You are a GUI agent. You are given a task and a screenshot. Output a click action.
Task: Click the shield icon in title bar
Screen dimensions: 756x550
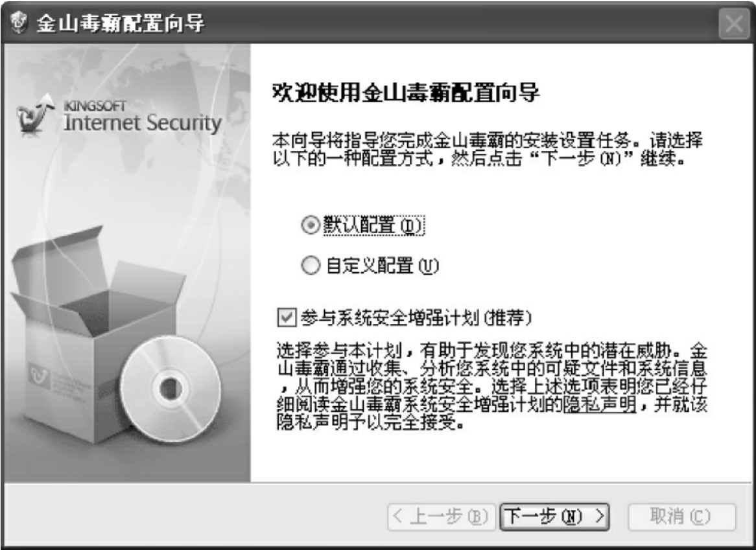click(18, 22)
